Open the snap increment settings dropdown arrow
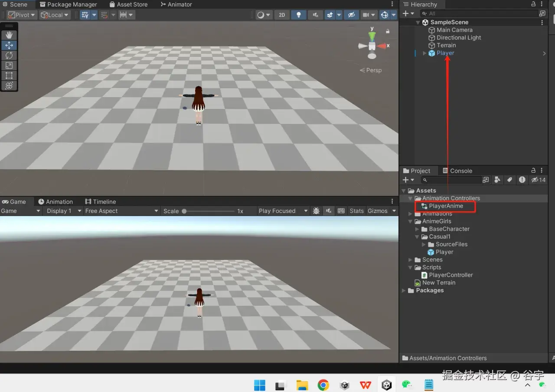Screen dimensions: 555x392 point(114,15)
